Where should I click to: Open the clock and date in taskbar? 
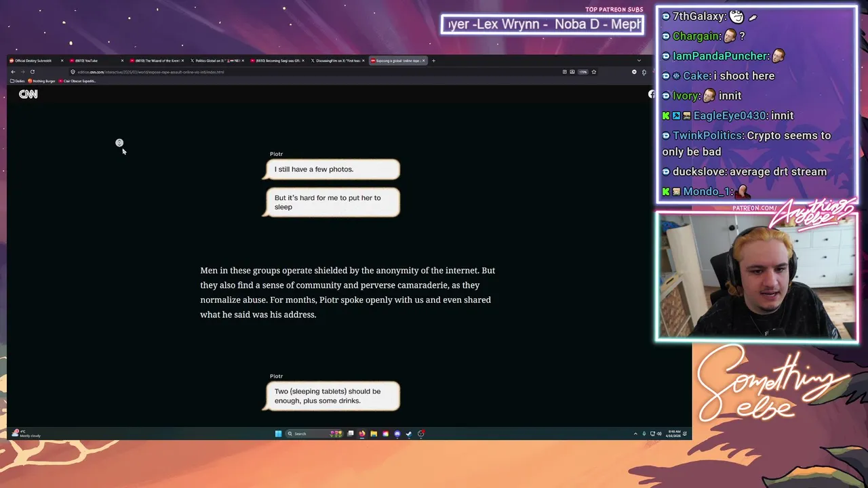(x=674, y=434)
